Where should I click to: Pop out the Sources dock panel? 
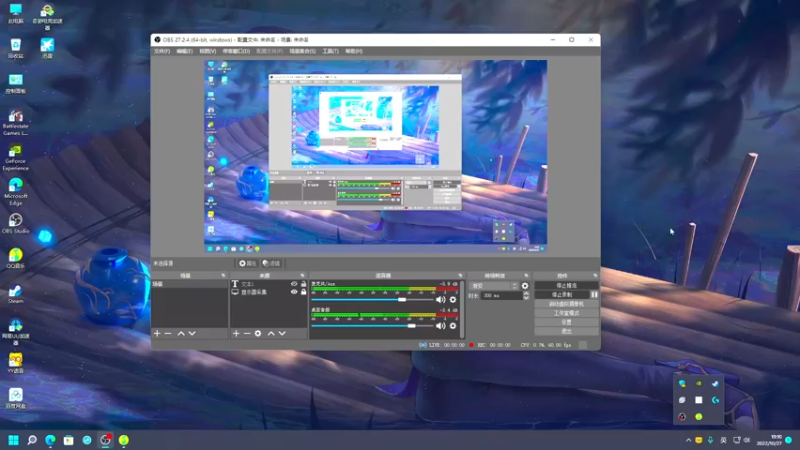[303, 276]
